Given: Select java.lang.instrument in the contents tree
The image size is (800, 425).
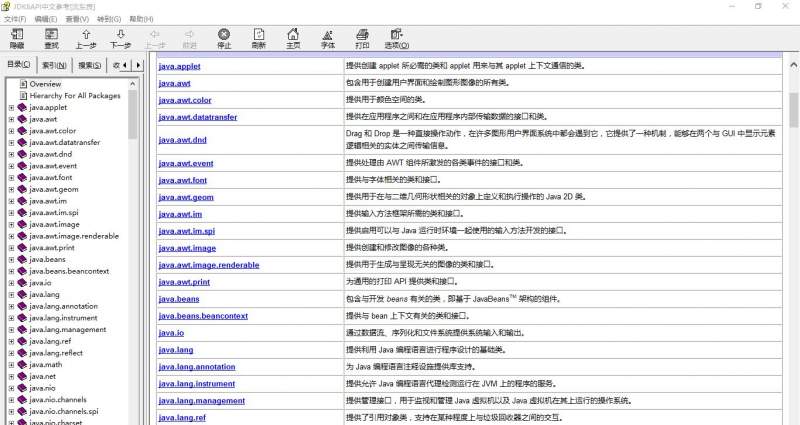Looking at the screenshot, I should click(x=63, y=318).
